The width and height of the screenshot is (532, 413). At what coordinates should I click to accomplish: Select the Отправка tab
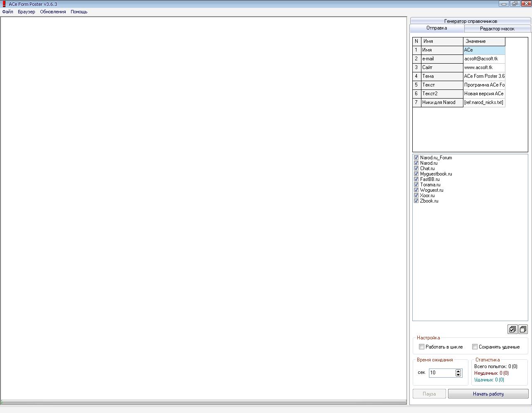(x=437, y=28)
